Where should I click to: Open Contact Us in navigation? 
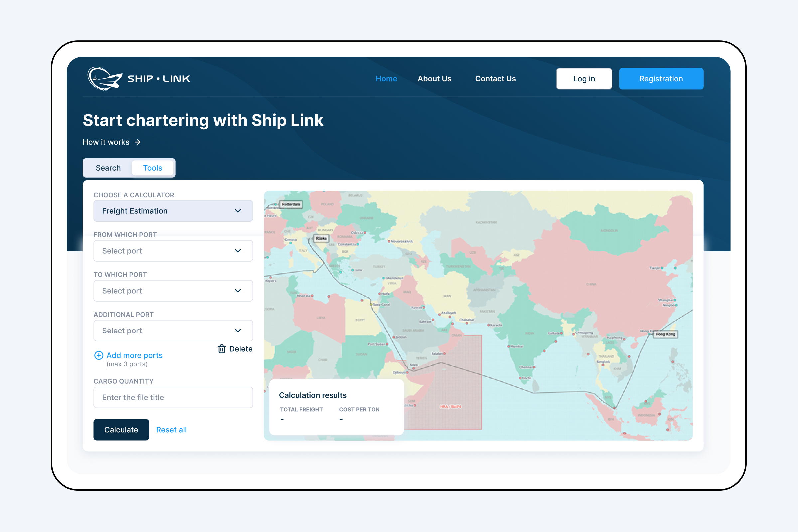point(495,79)
